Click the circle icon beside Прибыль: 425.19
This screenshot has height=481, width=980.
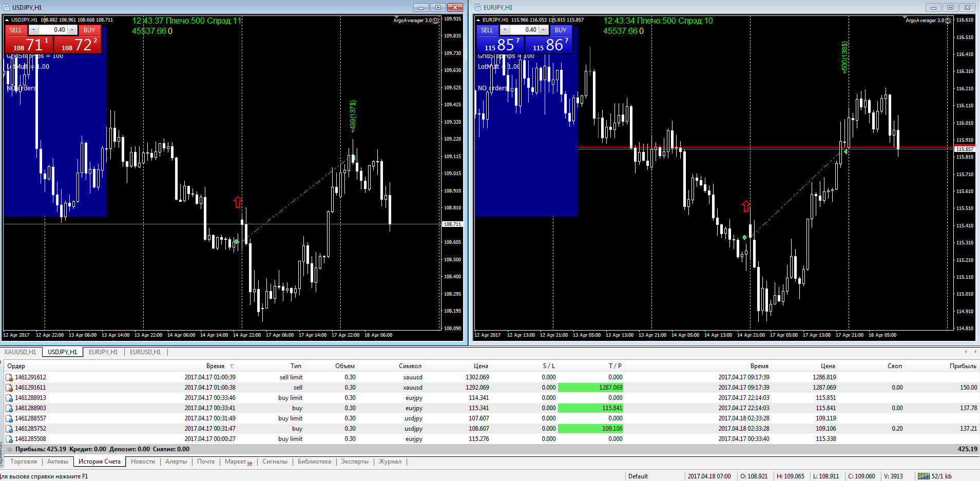click(9, 449)
